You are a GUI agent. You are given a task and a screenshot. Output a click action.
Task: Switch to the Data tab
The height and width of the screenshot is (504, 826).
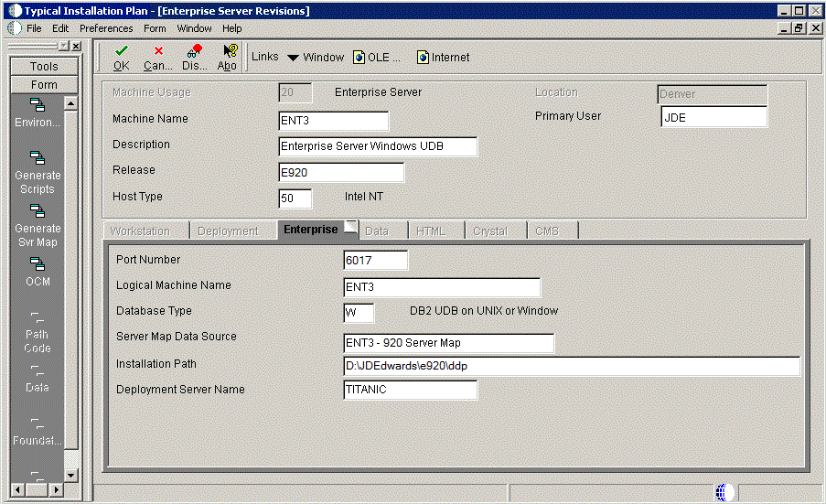click(x=382, y=231)
